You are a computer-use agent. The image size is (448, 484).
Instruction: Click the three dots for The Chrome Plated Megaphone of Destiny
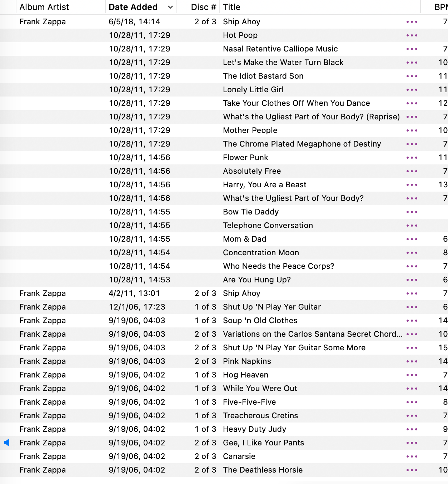pyautogui.click(x=412, y=144)
